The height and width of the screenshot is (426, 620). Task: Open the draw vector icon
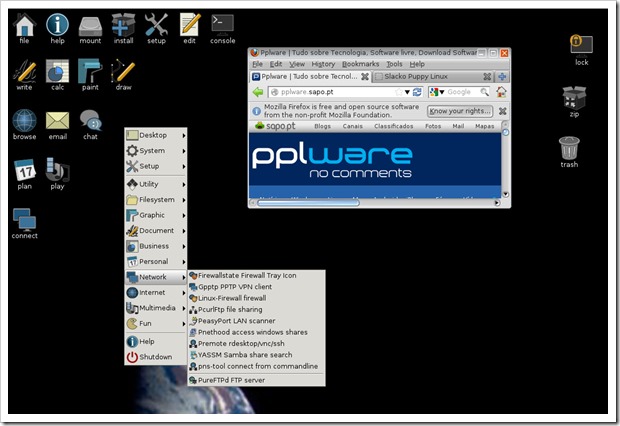[x=123, y=74]
